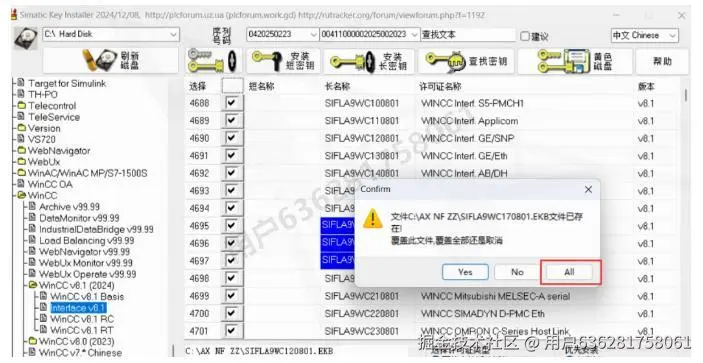Viewport: 703px width, 363px height.
Task: Select row SIFLA9WC100801 long name
Action: coord(362,104)
